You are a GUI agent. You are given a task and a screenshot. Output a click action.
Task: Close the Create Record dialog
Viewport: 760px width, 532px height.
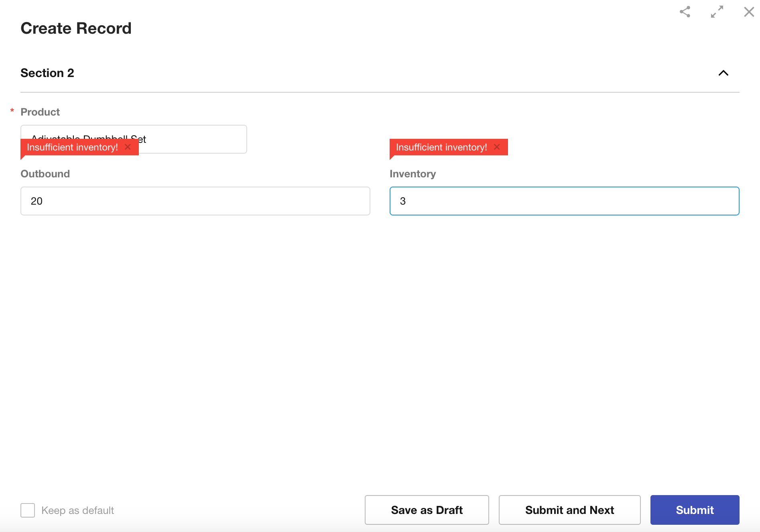pos(749,12)
